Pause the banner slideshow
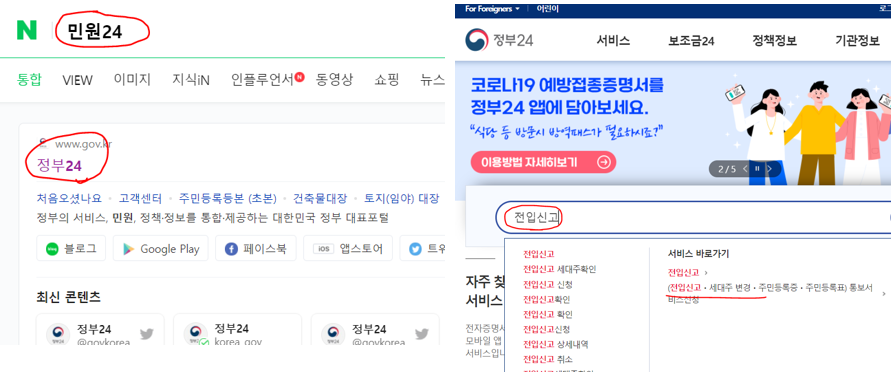The height and width of the screenshot is (382, 896). tap(758, 169)
